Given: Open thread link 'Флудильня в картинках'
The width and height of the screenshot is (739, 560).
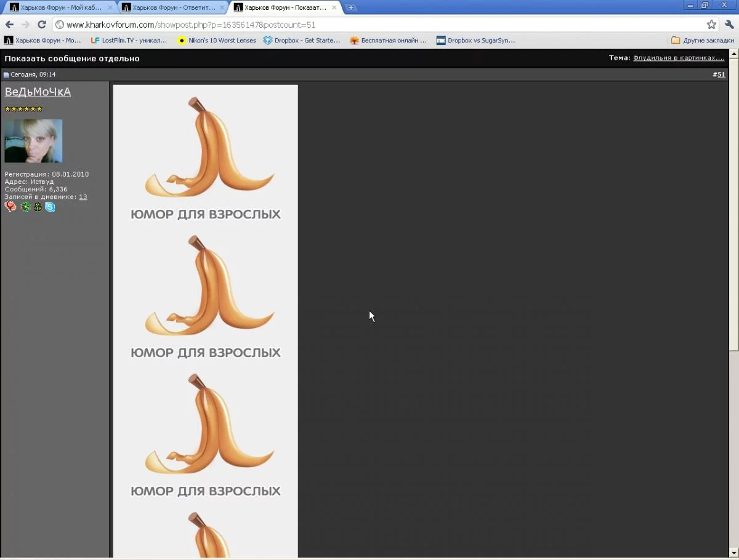Looking at the screenshot, I should 679,58.
